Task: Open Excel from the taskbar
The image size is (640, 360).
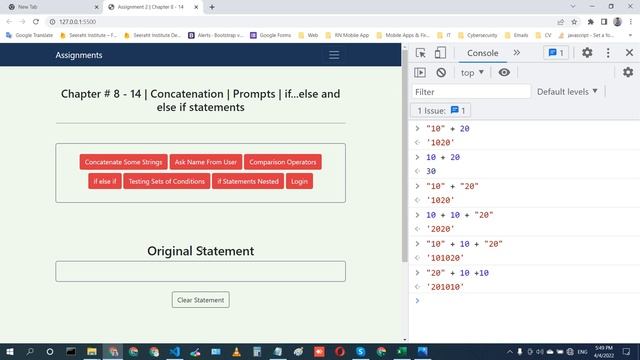Action: (x=402, y=351)
